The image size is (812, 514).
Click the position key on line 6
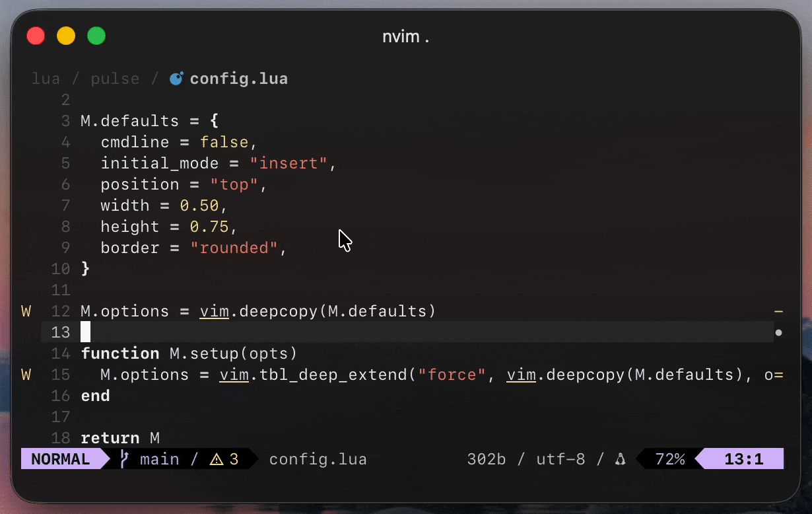pos(140,184)
